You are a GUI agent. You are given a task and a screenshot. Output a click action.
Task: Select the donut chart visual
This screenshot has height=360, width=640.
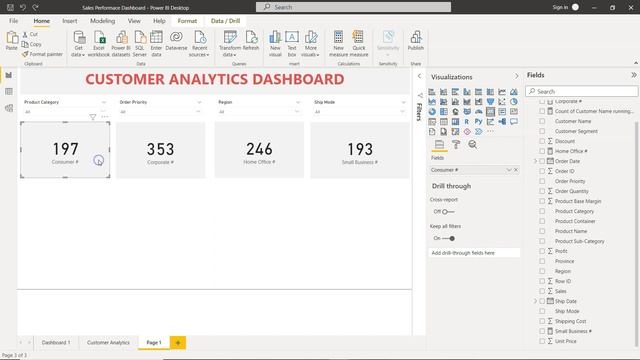coord(432,111)
